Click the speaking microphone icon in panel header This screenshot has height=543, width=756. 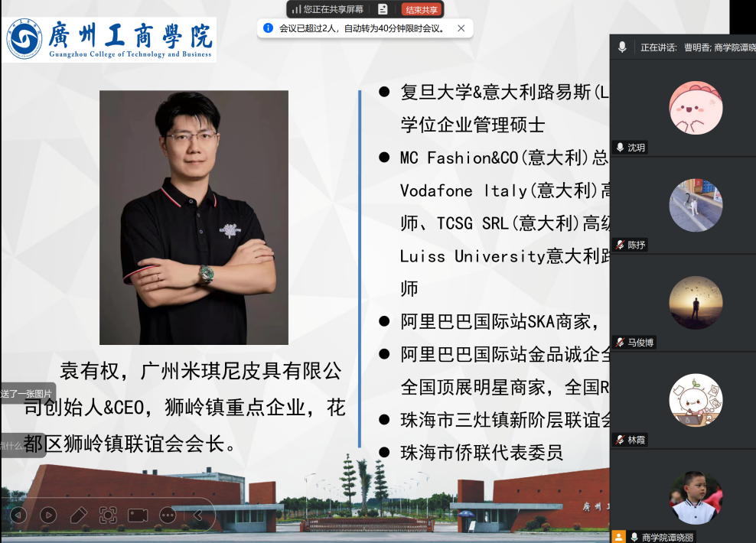[x=622, y=47]
